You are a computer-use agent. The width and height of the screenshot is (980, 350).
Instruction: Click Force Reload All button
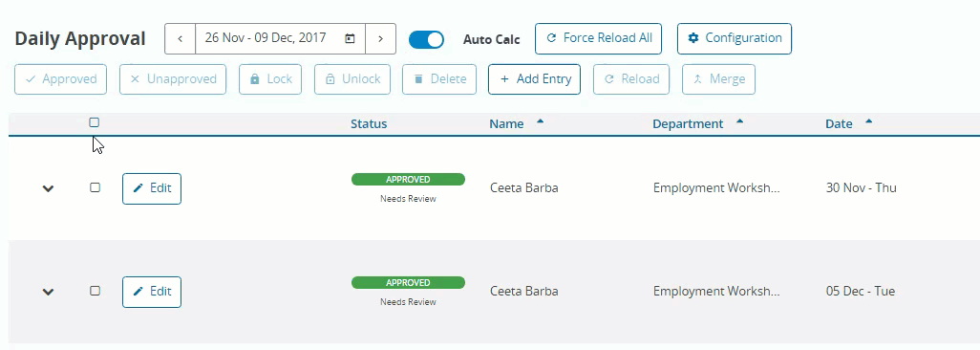click(x=598, y=39)
